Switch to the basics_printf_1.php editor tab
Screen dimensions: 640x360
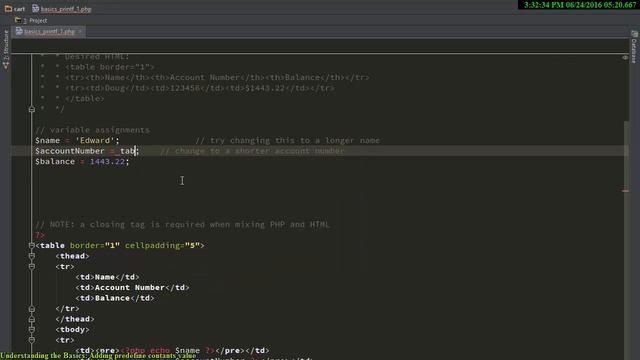49,31
